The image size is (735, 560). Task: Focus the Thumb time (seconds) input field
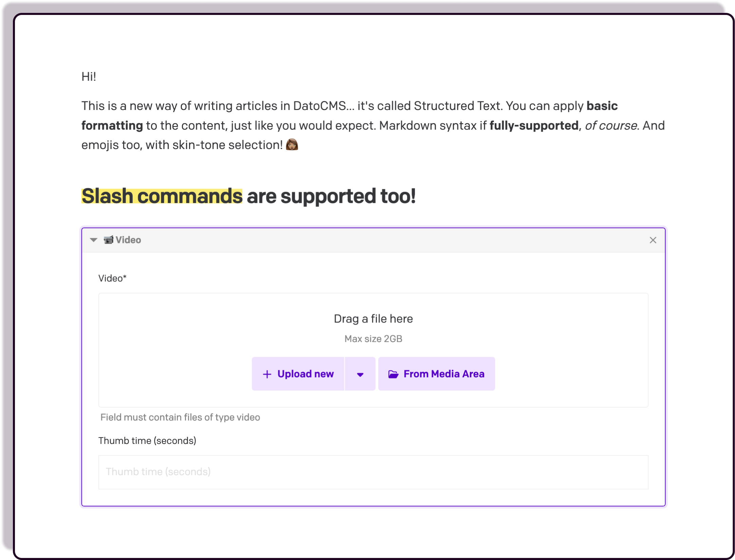373,472
